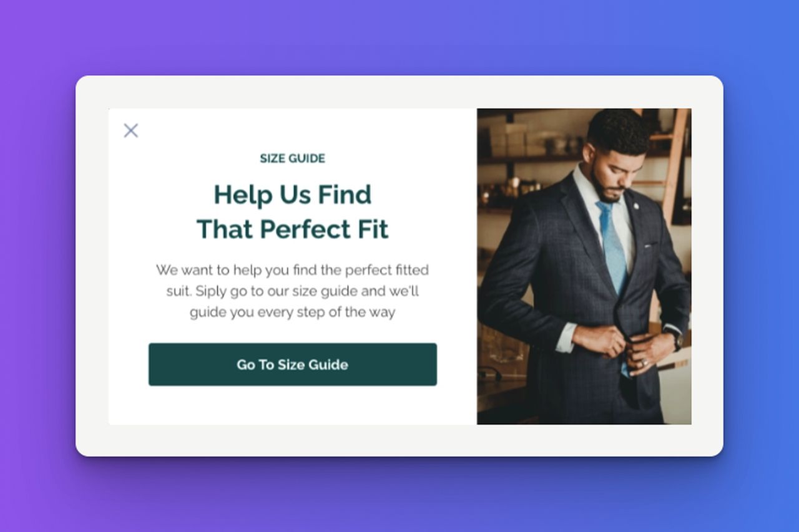This screenshot has width=799, height=532.
Task: Close the size guide popup
Action: click(x=130, y=130)
